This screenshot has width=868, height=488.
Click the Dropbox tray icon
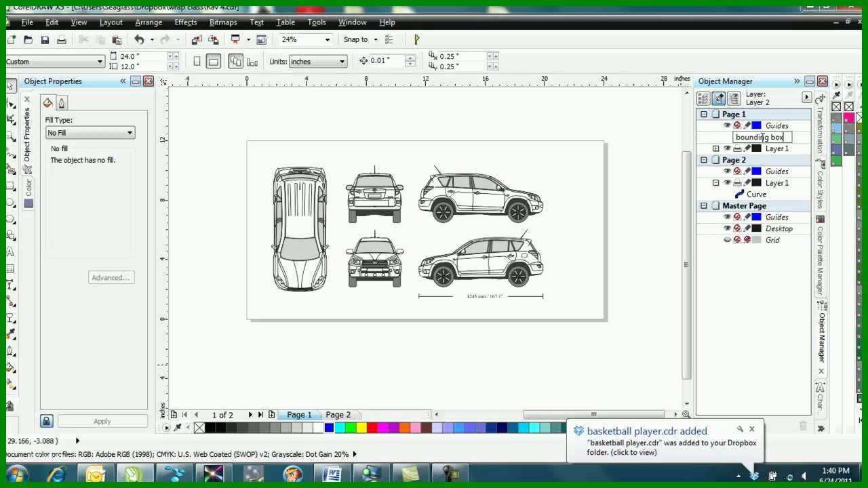[755, 476]
